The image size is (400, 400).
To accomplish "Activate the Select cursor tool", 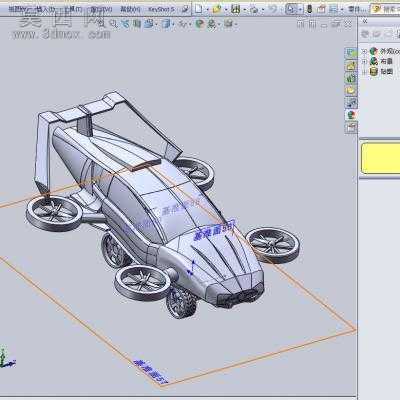I will [291, 9].
